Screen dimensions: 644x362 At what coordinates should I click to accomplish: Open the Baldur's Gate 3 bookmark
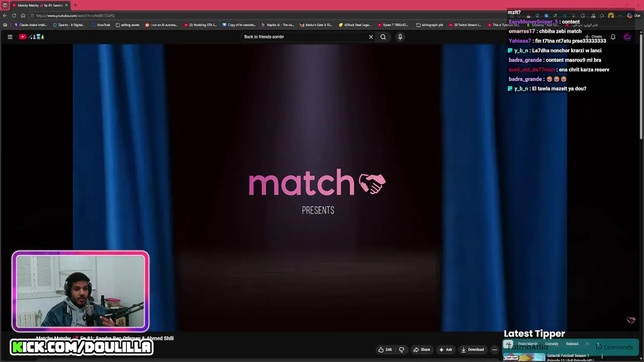click(316, 25)
